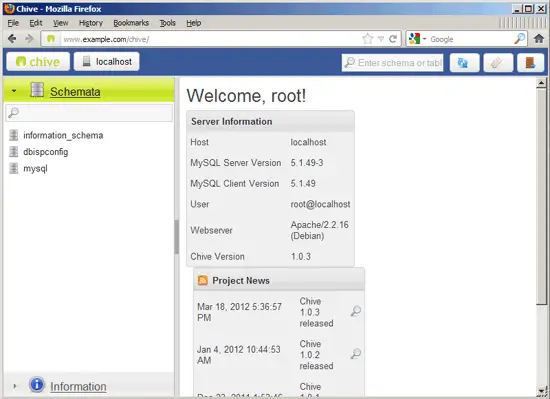Open the View menu

coord(61,23)
